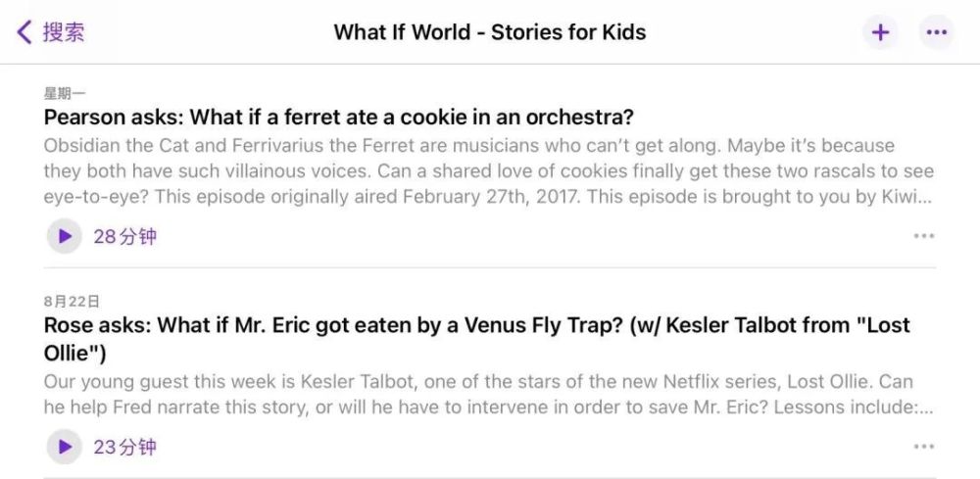Play the ferret cookie orchestra episode

65,236
